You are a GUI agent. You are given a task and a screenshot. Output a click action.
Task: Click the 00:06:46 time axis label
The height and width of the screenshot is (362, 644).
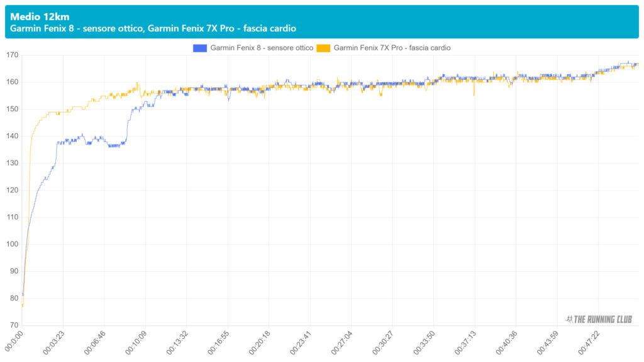(95, 343)
